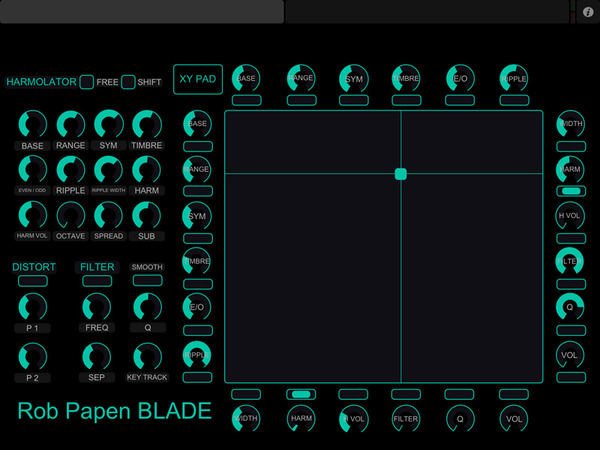This screenshot has width=600, height=450.
Task: Click the XY PAD button
Action: pos(198,79)
